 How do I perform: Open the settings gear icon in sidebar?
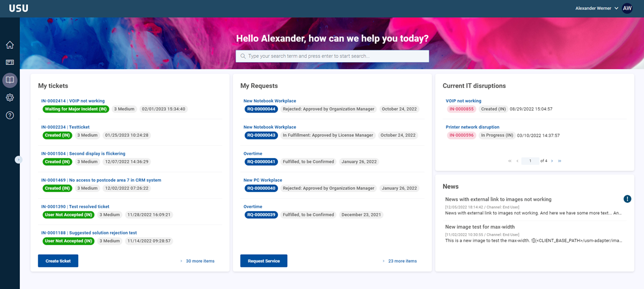point(10,98)
